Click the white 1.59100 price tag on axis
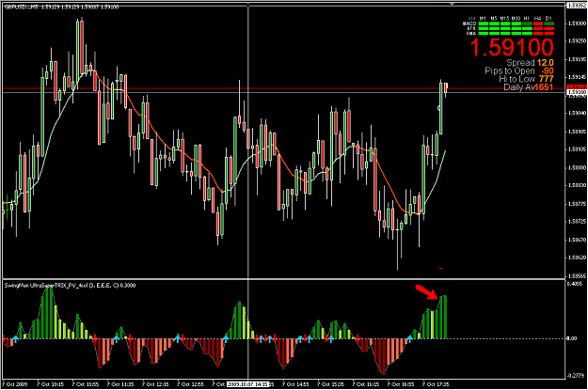The height and width of the screenshot is (390, 588). pos(577,92)
